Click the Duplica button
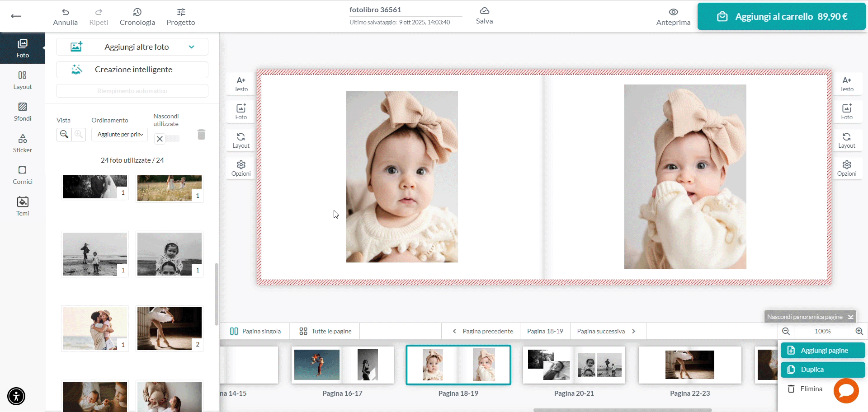 click(823, 370)
